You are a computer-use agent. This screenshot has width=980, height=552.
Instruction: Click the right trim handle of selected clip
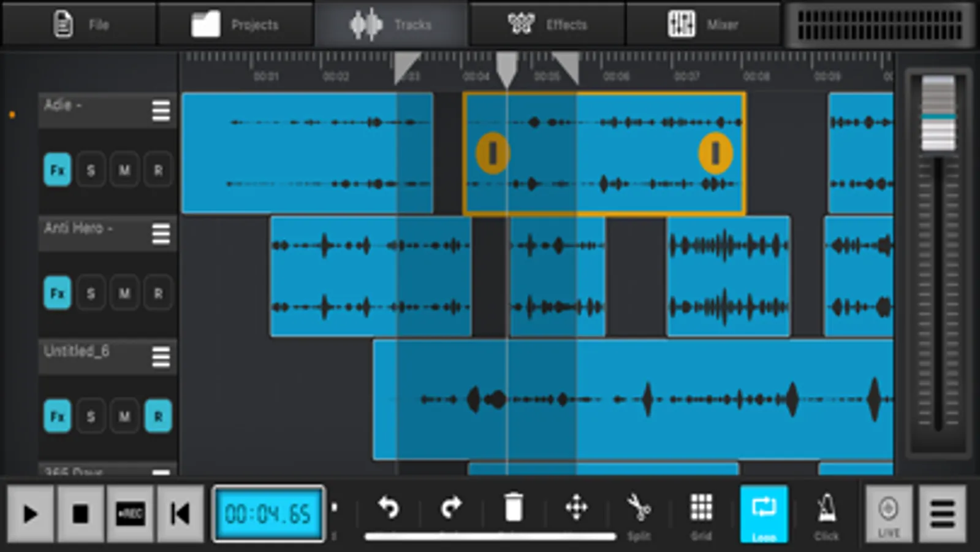(715, 153)
